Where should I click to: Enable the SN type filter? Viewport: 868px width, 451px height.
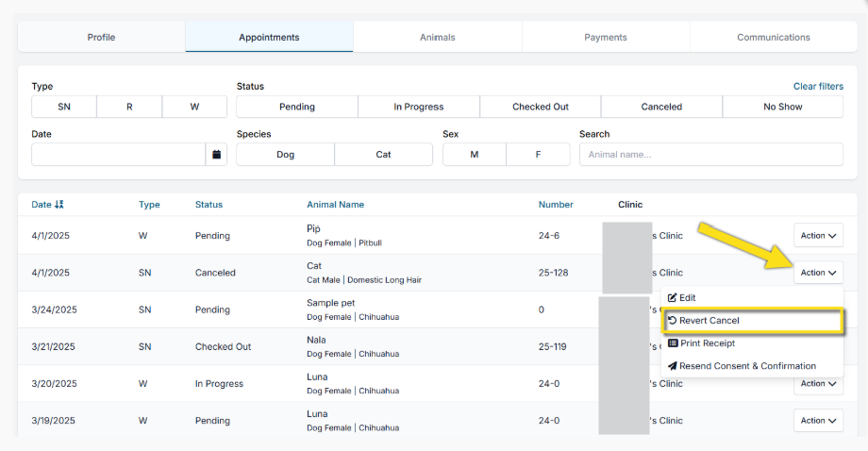63,107
